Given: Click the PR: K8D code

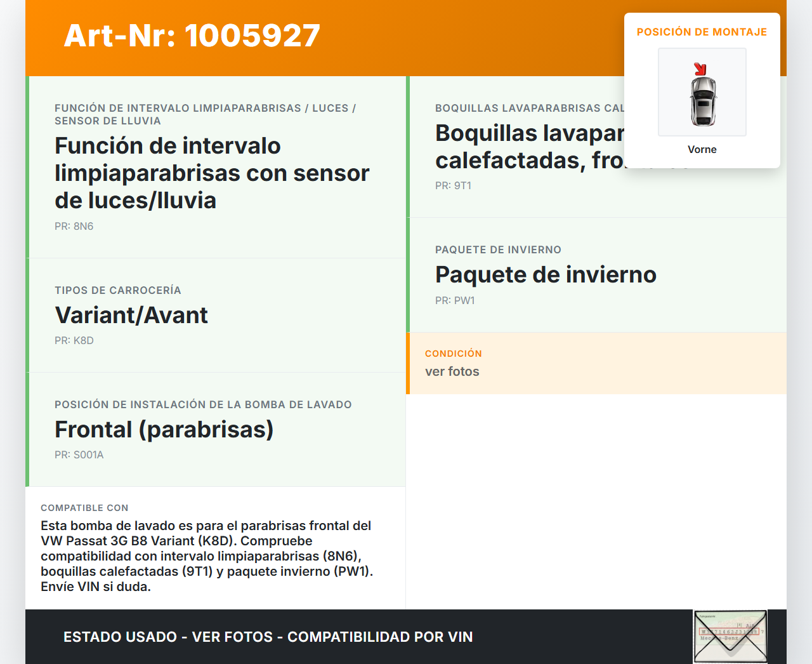Looking at the screenshot, I should [x=74, y=340].
